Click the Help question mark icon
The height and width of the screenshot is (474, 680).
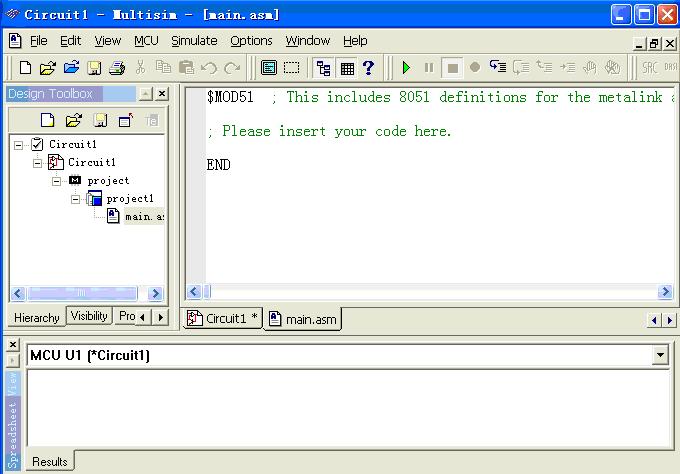(x=369, y=68)
